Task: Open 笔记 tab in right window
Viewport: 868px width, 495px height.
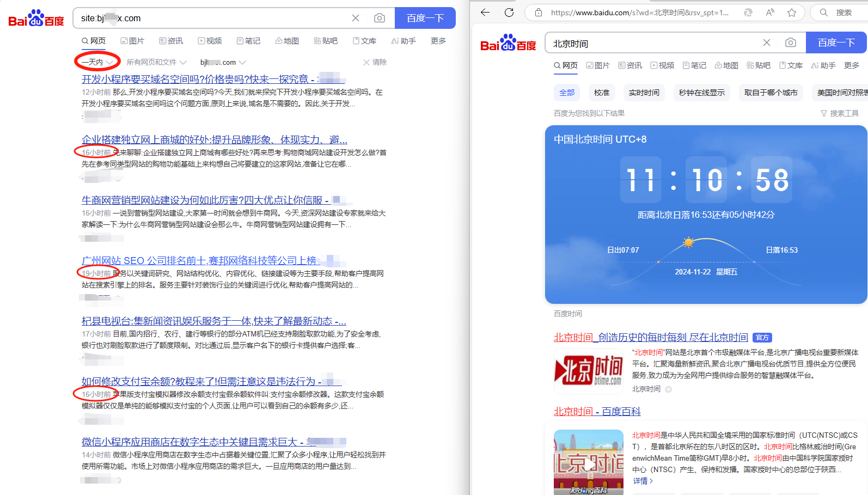Action: click(694, 65)
